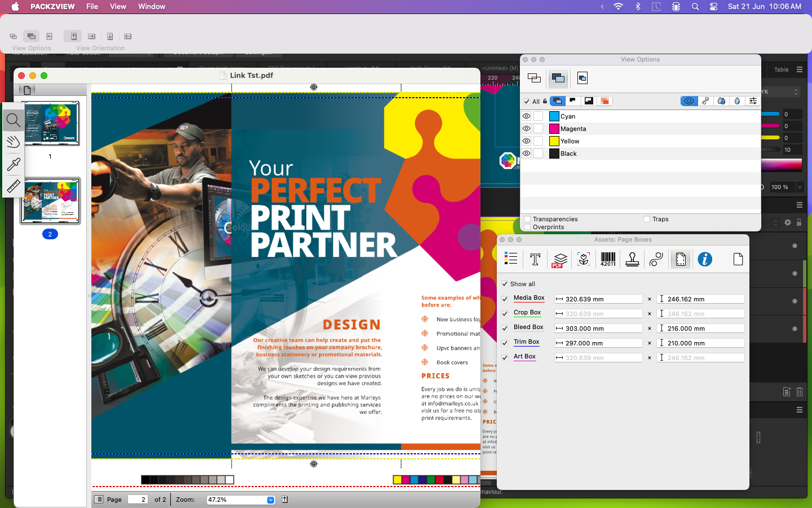Open the images asset flower icon
This screenshot has height=508, width=812.
[x=584, y=259]
